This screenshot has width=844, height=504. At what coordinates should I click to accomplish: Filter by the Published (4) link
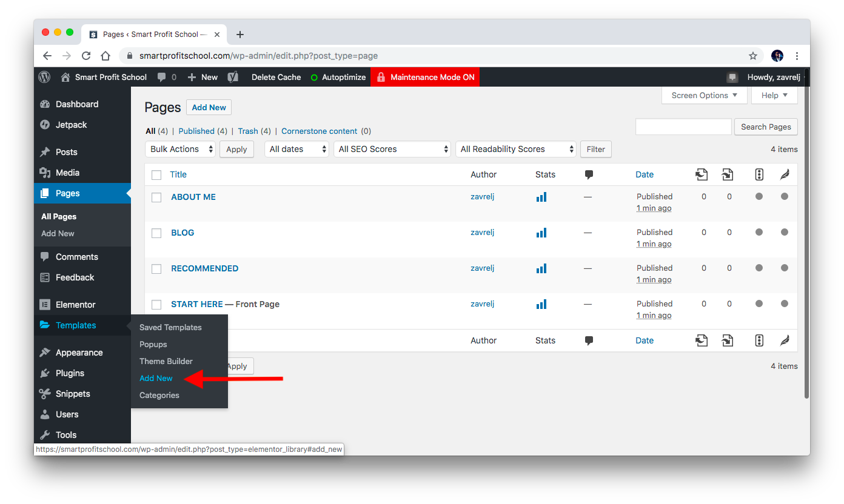(x=203, y=131)
